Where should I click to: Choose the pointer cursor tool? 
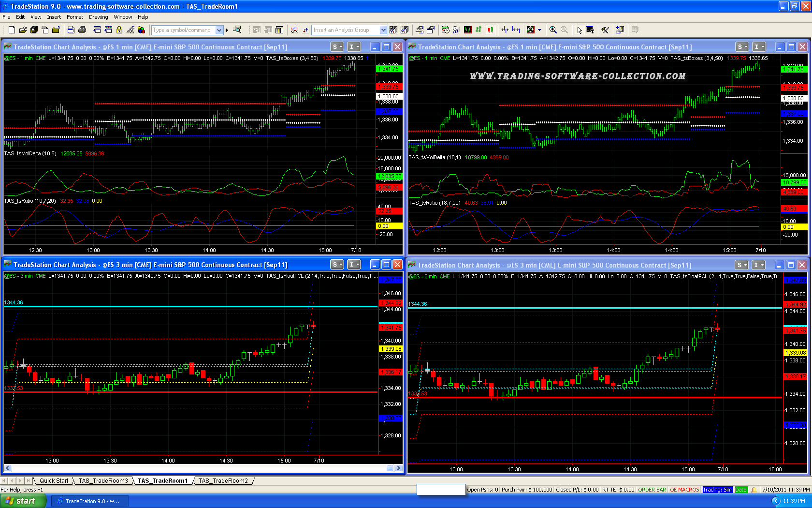pos(579,30)
